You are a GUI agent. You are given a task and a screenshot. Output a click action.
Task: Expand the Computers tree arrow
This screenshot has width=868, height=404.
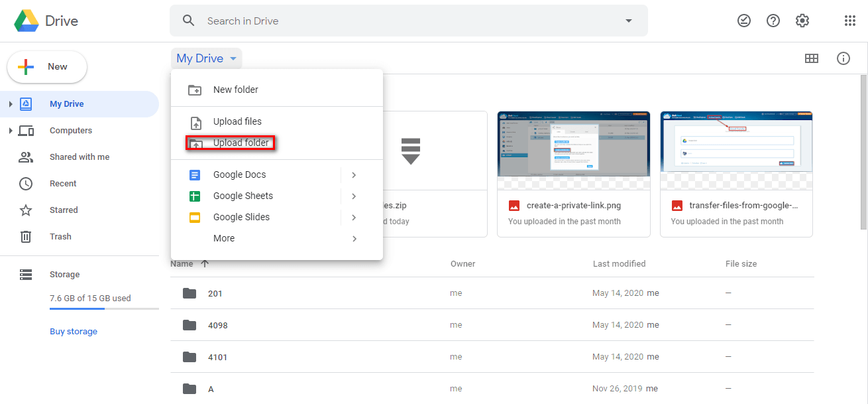(x=11, y=131)
